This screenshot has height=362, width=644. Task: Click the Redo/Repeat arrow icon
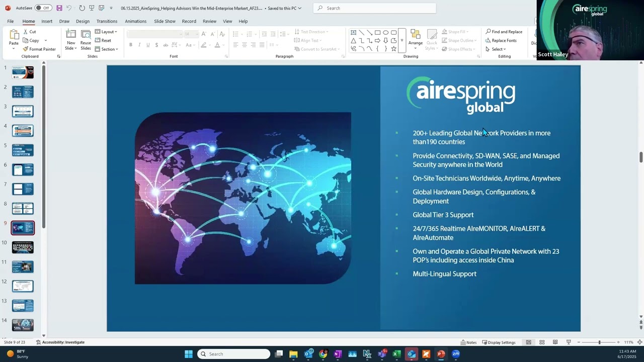point(82,8)
